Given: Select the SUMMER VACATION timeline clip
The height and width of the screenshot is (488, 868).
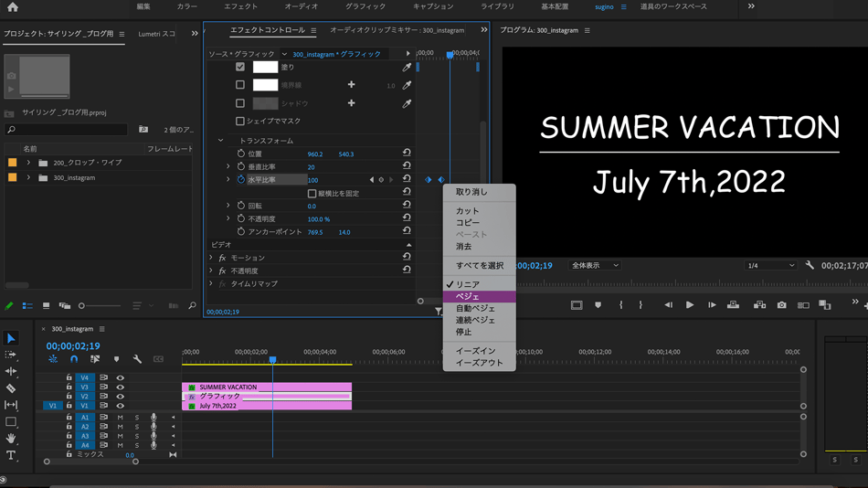Looking at the screenshot, I should tap(265, 387).
